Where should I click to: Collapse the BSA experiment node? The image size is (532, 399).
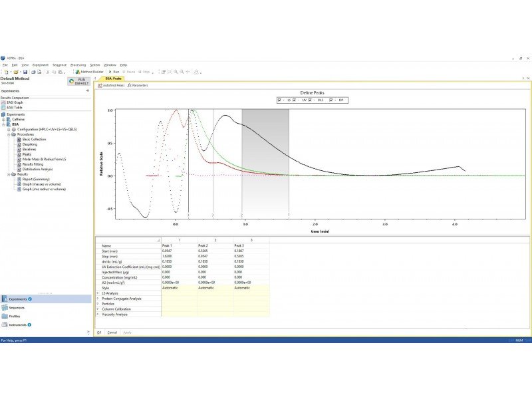pyautogui.click(x=3, y=124)
